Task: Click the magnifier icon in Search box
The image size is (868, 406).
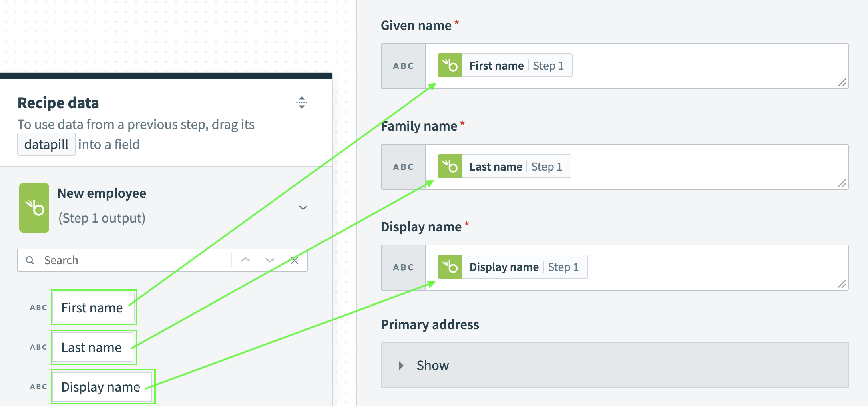Action: 30,261
